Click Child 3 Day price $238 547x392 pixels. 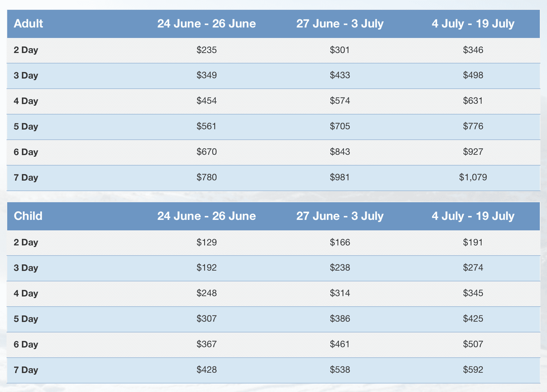point(340,268)
